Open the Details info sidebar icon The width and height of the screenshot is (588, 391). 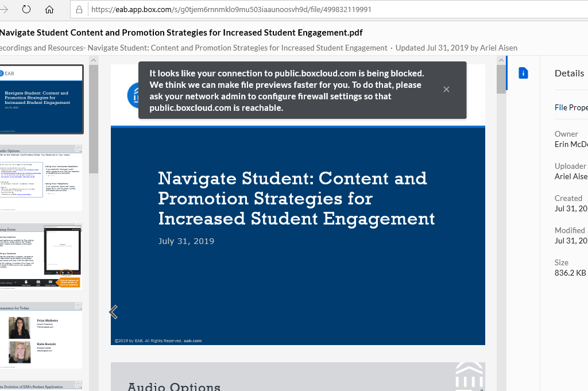pos(523,73)
